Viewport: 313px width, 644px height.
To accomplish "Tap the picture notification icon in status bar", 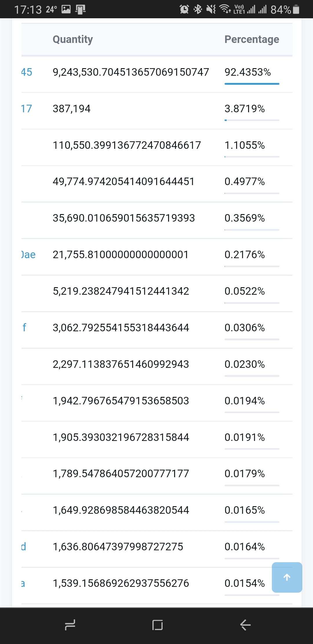I will click(66, 10).
